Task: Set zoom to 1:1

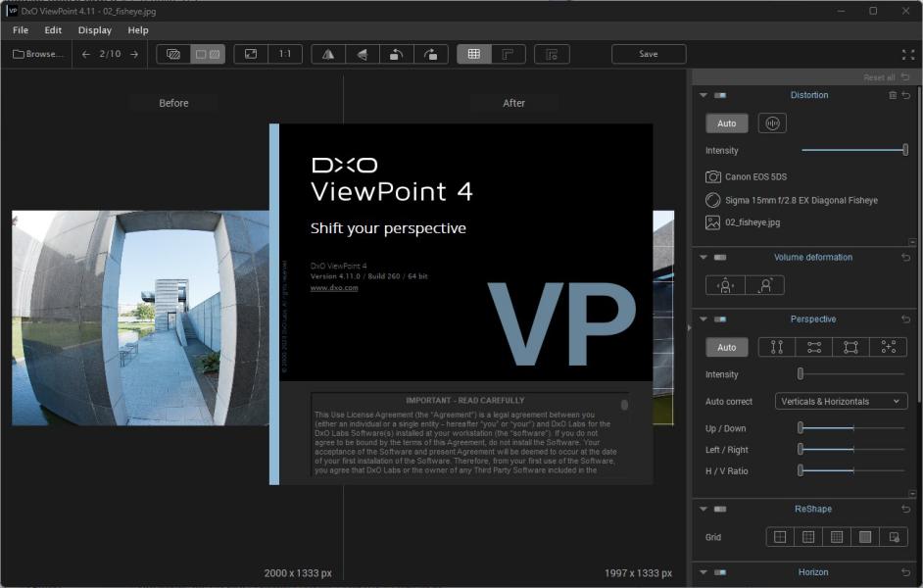Action: pos(285,54)
